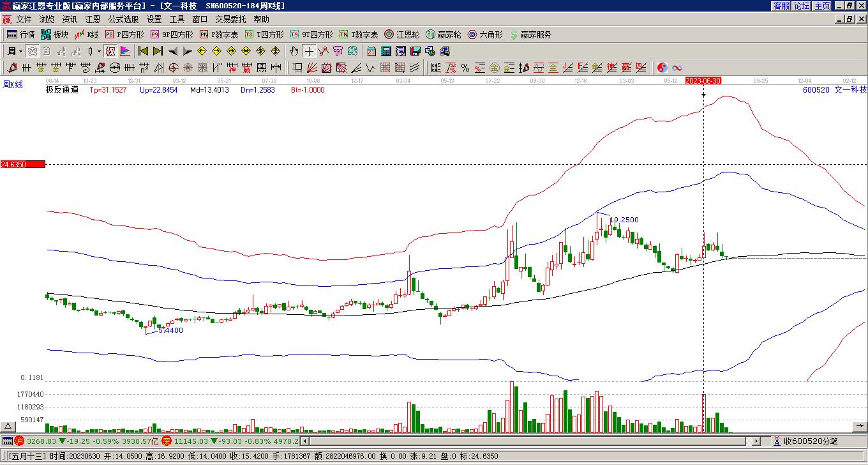
Task: Select the Gann fan lines tool
Action: [x=312, y=68]
